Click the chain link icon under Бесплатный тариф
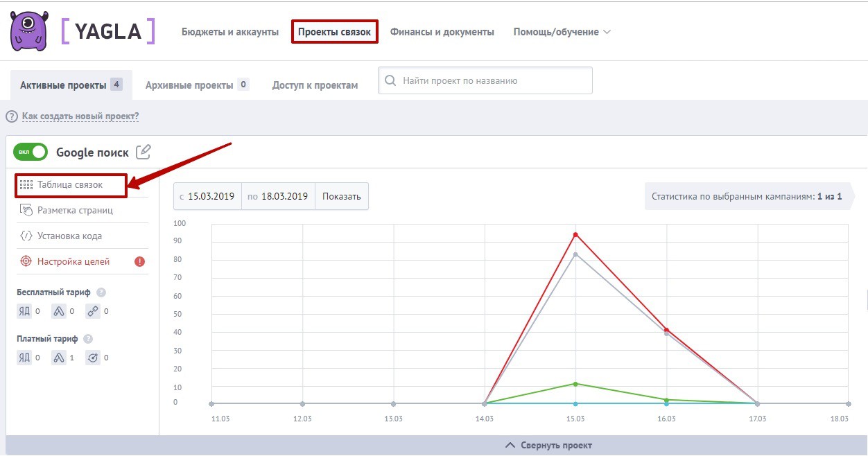The height and width of the screenshot is (456, 868). [93, 311]
